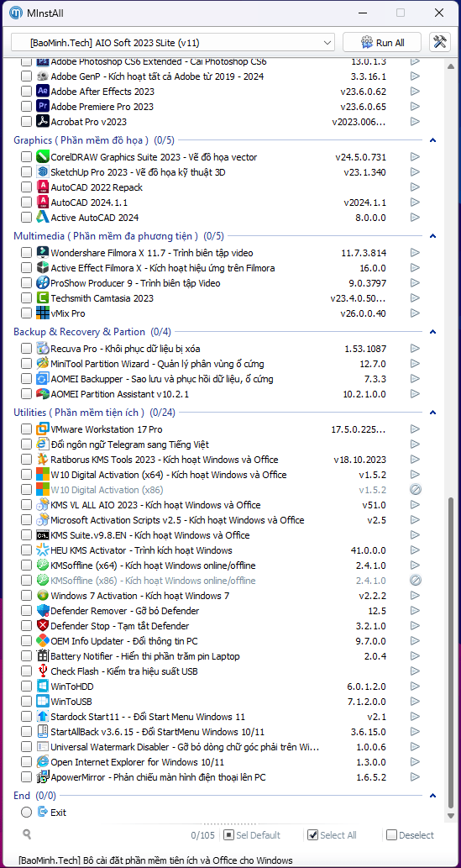Viewport: 461px width, 868px height.
Task: Collapse the Utilities section
Action: click(433, 413)
